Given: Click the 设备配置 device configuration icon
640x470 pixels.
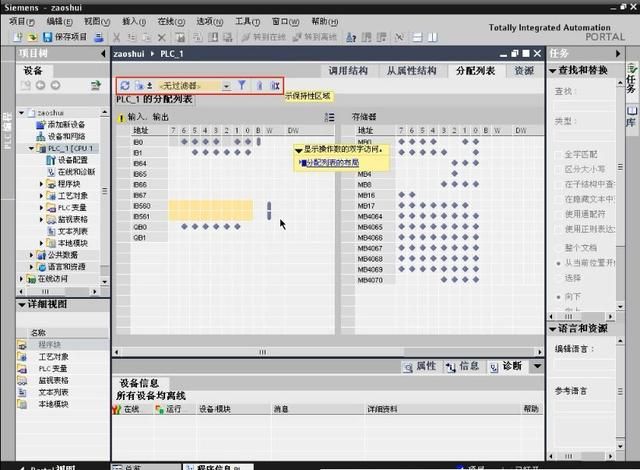Looking at the screenshot, I should tap(51, 160).
